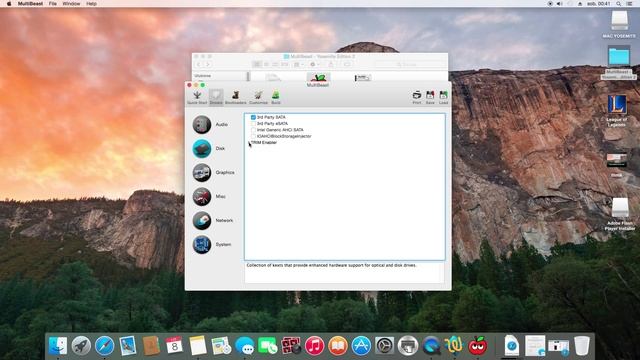Open System Preferences from the Dock
640x360 pixels.
384,346
